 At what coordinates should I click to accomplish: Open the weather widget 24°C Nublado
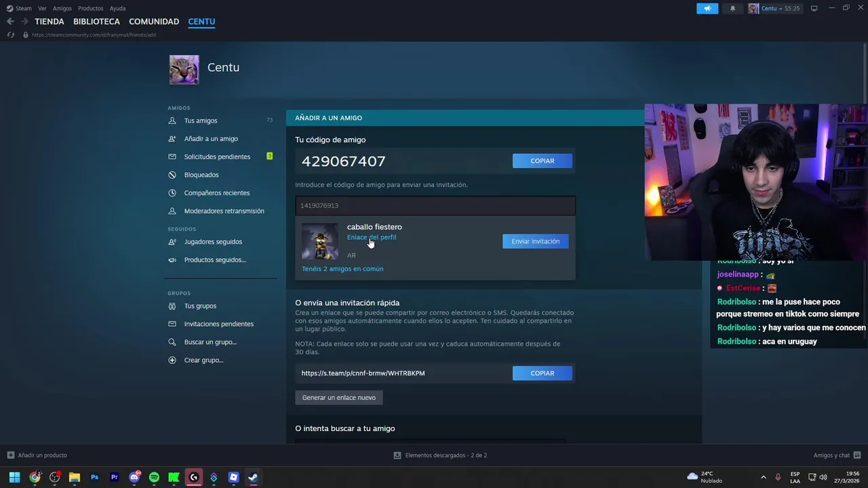pos(705,477)
